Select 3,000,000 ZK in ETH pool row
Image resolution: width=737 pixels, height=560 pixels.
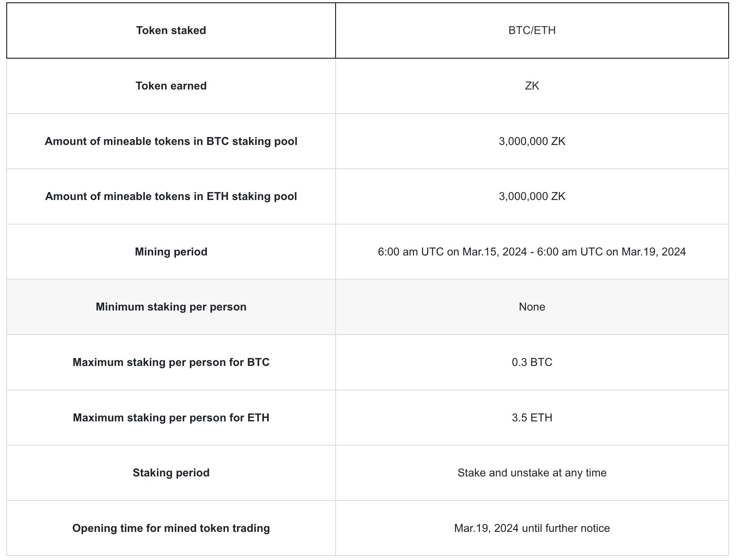click(532, 196)
